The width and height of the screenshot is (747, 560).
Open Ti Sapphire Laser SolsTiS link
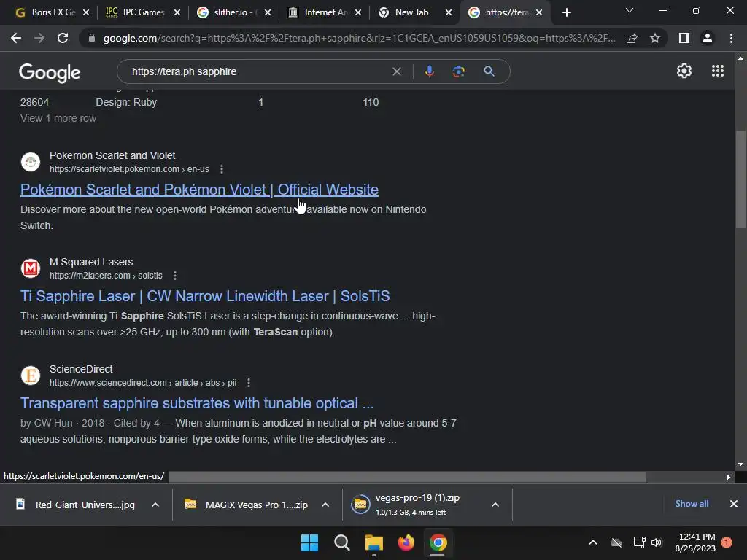pos(205,296)
